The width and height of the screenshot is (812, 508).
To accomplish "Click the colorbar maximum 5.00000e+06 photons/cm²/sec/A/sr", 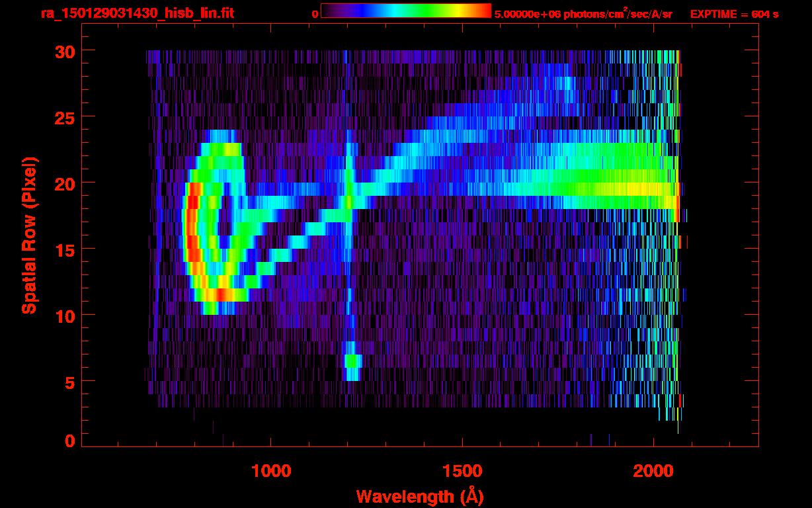I will point(583,13).
